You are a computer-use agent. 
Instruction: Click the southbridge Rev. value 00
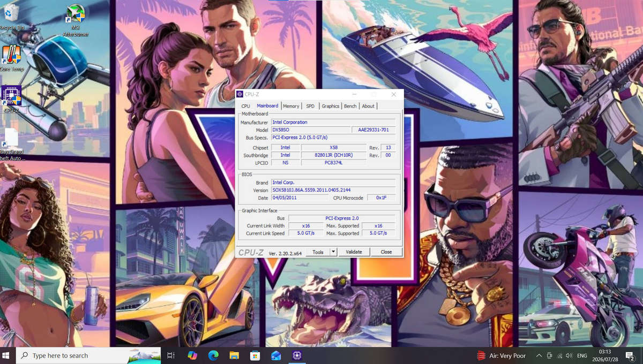click(388, 155)
